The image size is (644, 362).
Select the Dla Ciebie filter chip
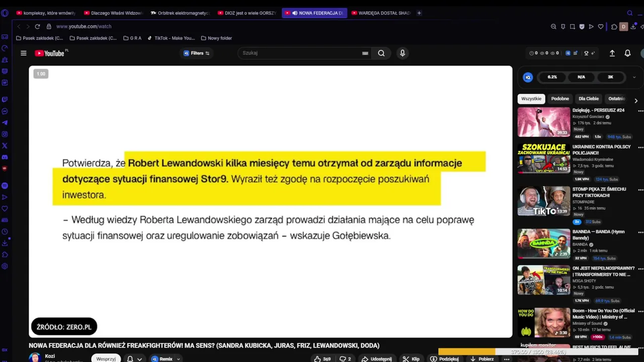(589, 99)
